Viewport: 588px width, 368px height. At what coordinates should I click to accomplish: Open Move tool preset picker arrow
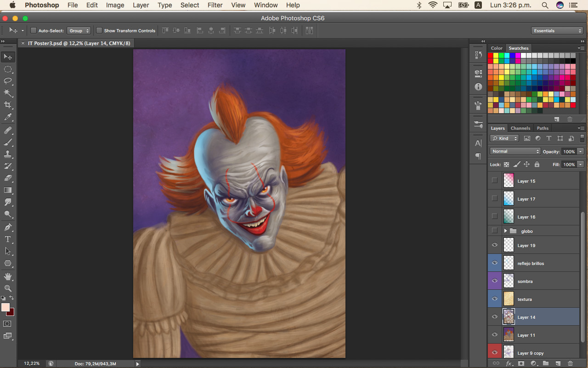(x=23, y=31)
